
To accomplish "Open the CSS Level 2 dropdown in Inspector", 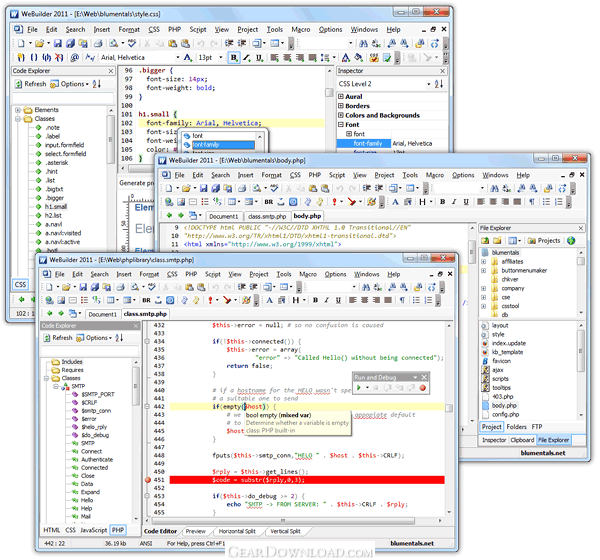I will point(428,84).
